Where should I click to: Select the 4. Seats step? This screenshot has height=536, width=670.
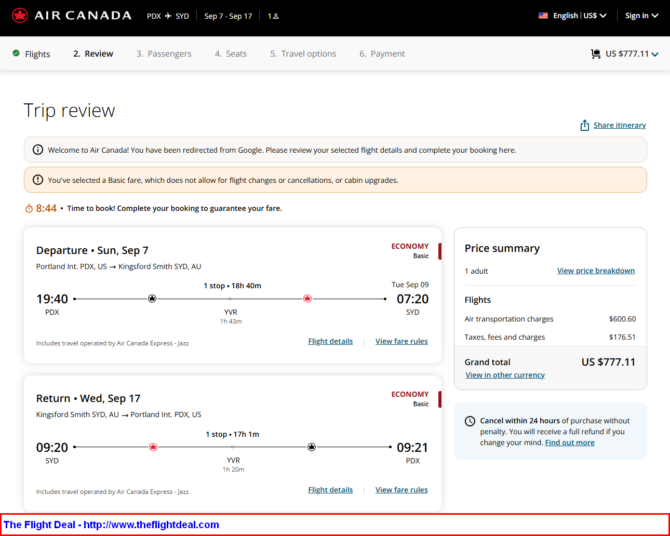pyautogui.click(x=231, y=54)
